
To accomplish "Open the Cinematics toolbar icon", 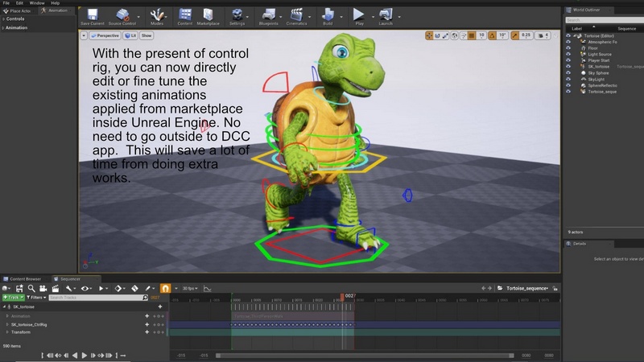I will [296, 15].
